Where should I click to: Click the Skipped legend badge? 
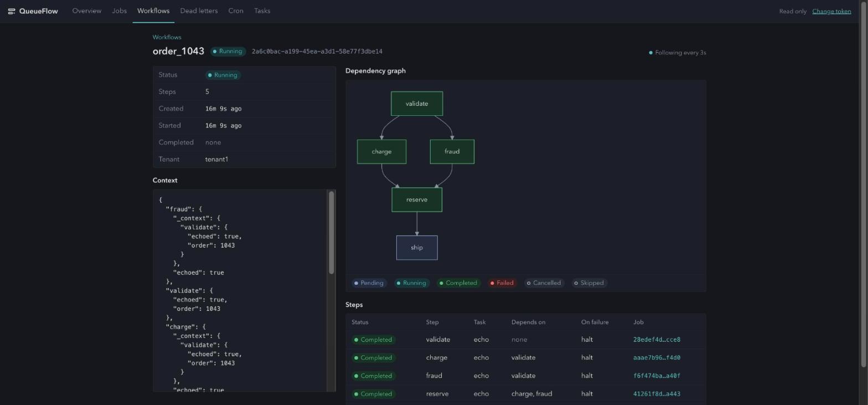point(590,283)
